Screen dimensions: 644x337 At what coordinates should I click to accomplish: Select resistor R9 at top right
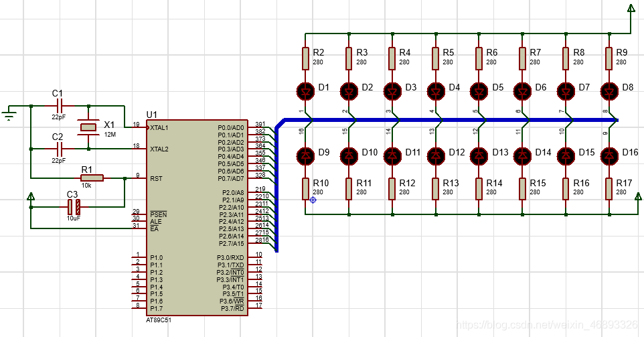[x=609, y=58]
